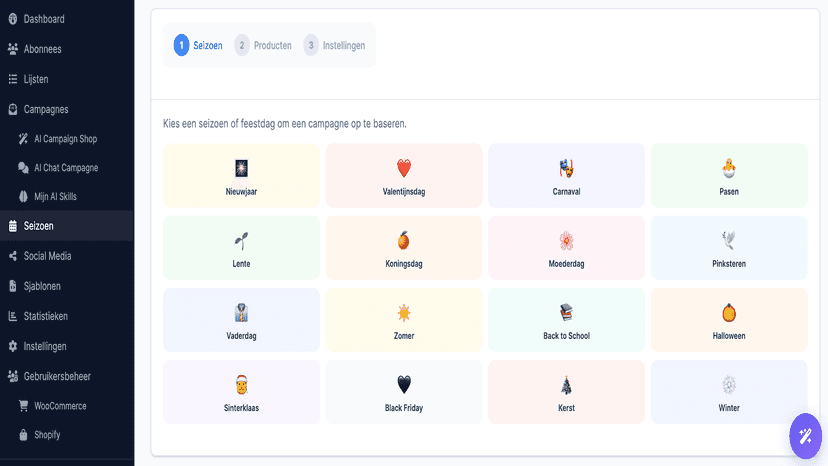Open Mijn AI Skills in the sidebar
Screen dimensions: 828x466
67,197
